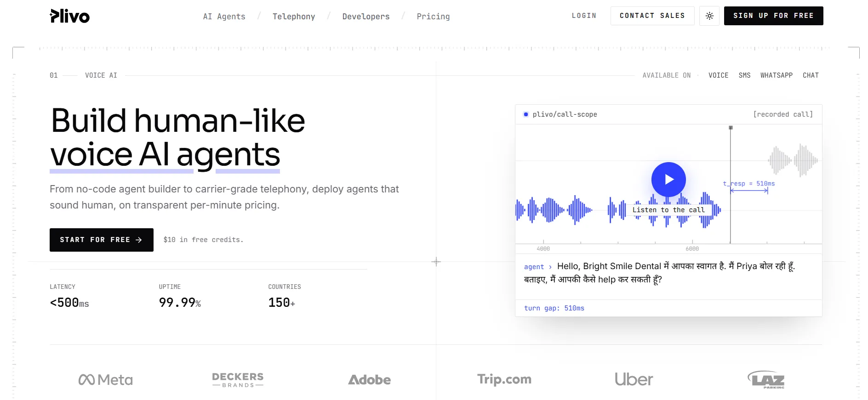Image resolution: width=868 pixels, height=400 pixels.
Task: Open the Developers menu
Action: coord(366,17)
